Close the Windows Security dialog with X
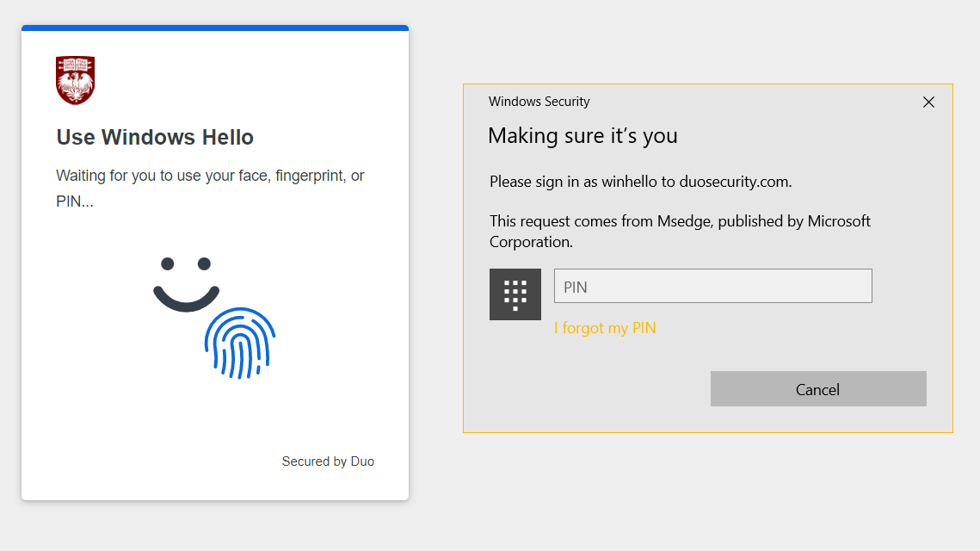Viewport: 980px width, 551px height. click(x=928, y=102)
